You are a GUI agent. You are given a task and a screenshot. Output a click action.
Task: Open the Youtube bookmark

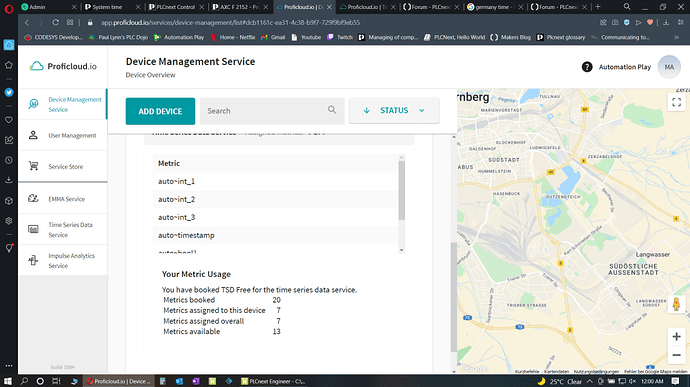[306, 37]
